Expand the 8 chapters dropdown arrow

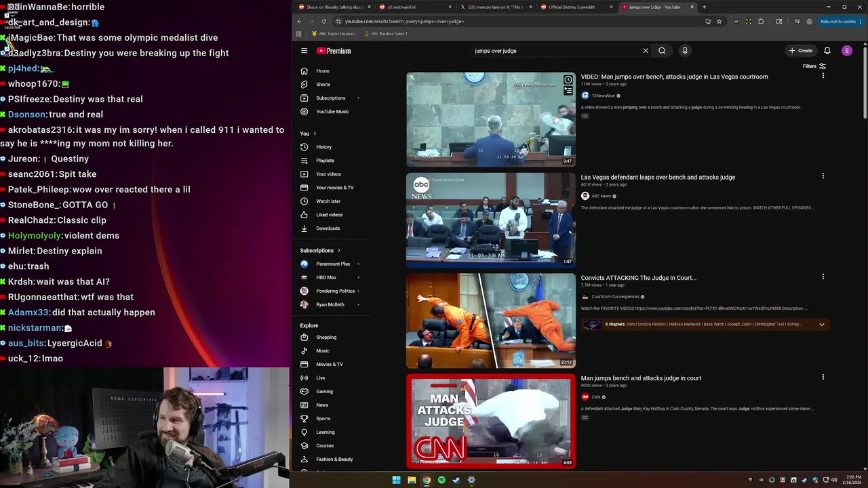coord(821,324)
